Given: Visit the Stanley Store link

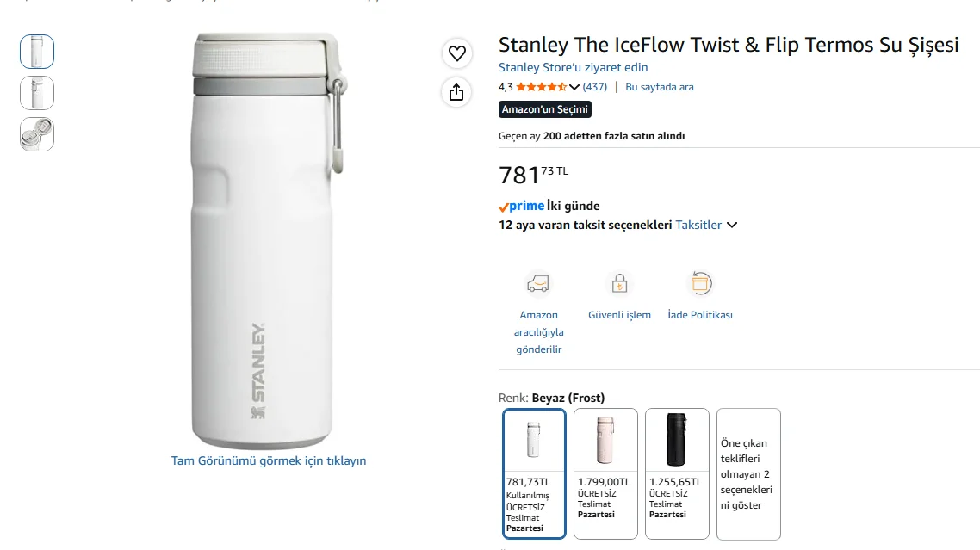Looking at the screenshot, I should (574, 67).
